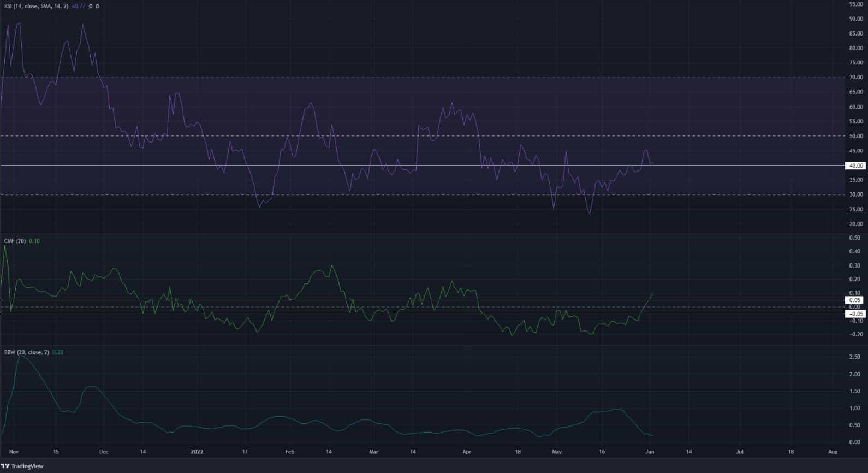The height and width of the screenshot is (473, 868).
Task: Select the white 40.00 horizontal line on RSI
Action: [421, 165]
